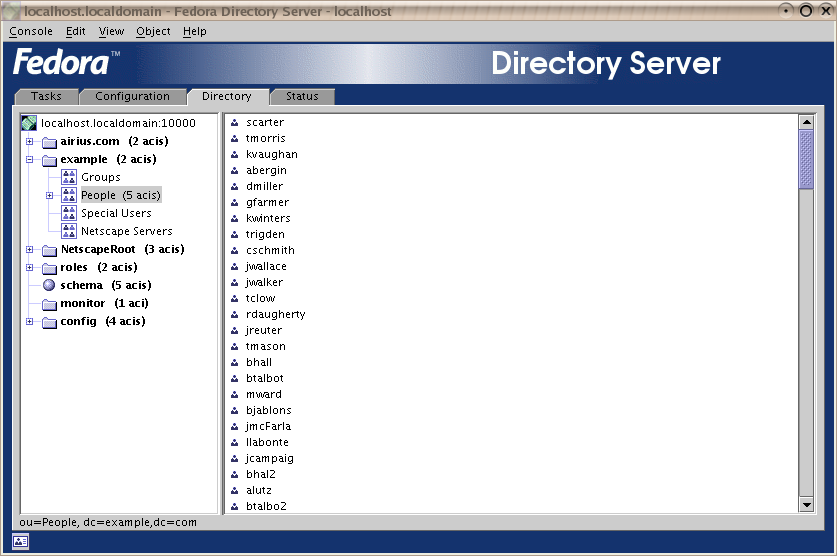Switch to the Tasks tab
This screenshot has height=556, width=837.
(x=46, y=97)
